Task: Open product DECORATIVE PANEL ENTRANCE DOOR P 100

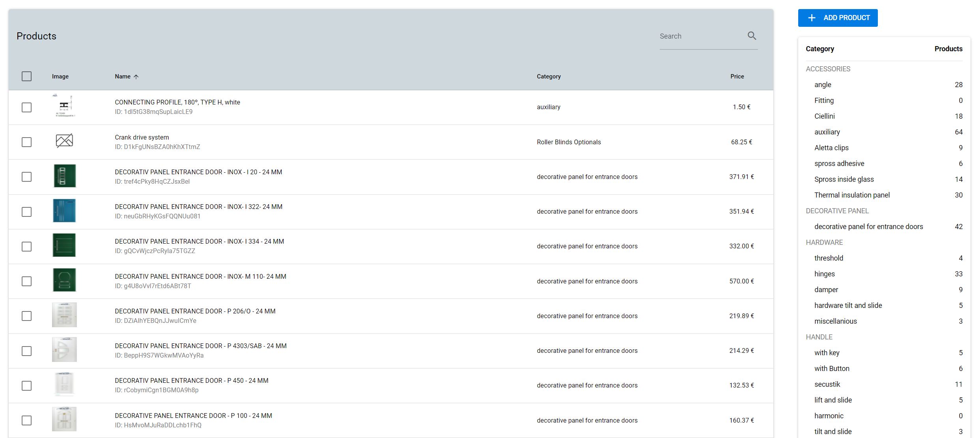Action: click(193, 416)
